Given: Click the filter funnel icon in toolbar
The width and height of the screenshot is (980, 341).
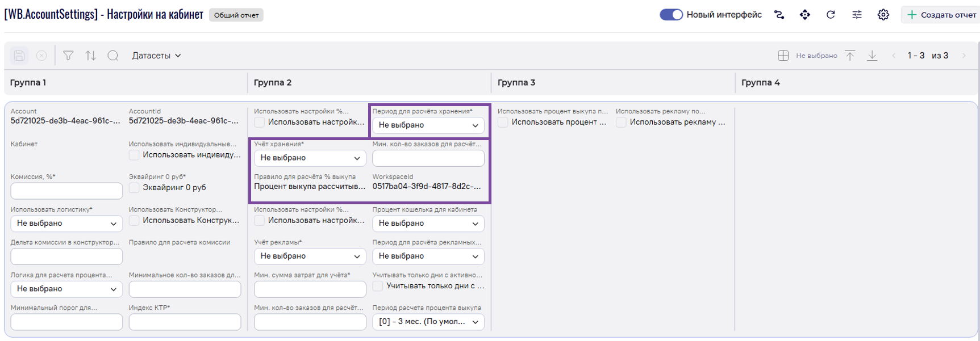Looking at the screenshot, I should tap(68, 56).
